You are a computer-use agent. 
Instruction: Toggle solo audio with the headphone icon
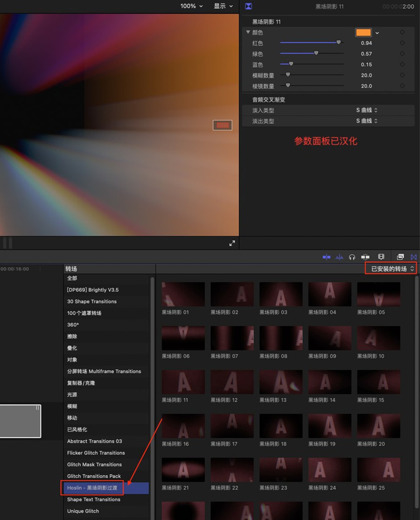351,257
